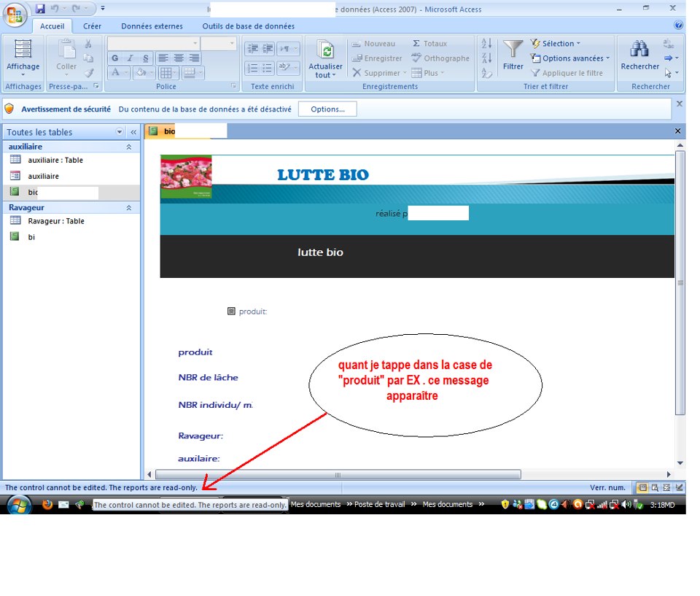Click the Nouveau record button
This screenshot has width=700, height=596.
click(373, 43)
